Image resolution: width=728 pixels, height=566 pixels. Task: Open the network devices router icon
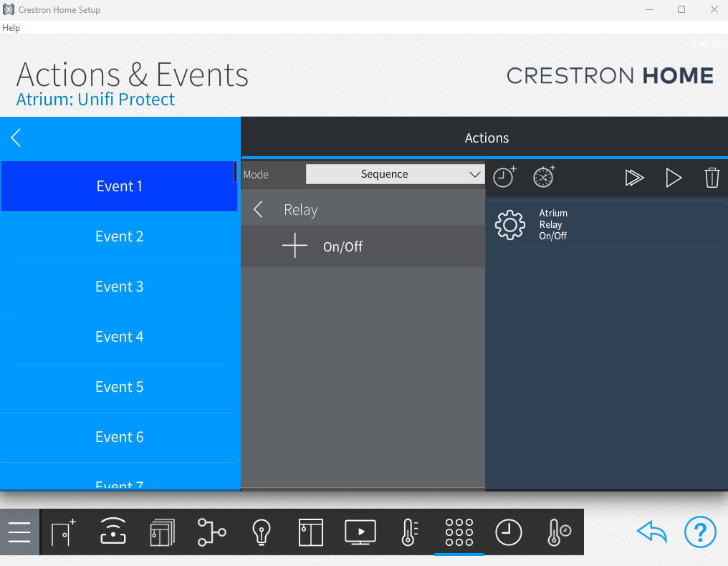[x=113, y=531]
